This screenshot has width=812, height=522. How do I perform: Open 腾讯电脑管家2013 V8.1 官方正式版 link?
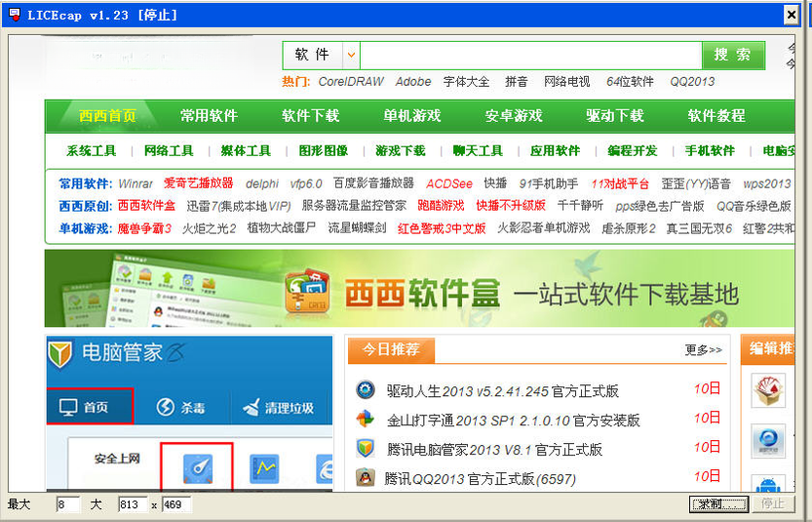494,450
